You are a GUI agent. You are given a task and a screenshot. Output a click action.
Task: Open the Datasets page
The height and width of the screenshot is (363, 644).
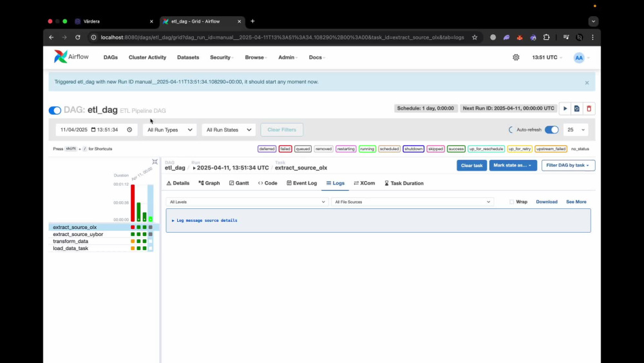(x=188, y=57)
